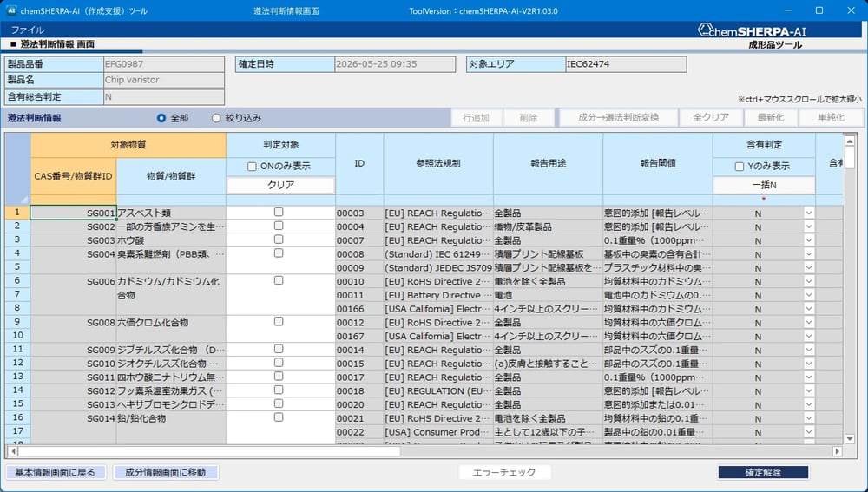Select row header number 1
Viewport: 868px width, 492px height.
(17, 213)
